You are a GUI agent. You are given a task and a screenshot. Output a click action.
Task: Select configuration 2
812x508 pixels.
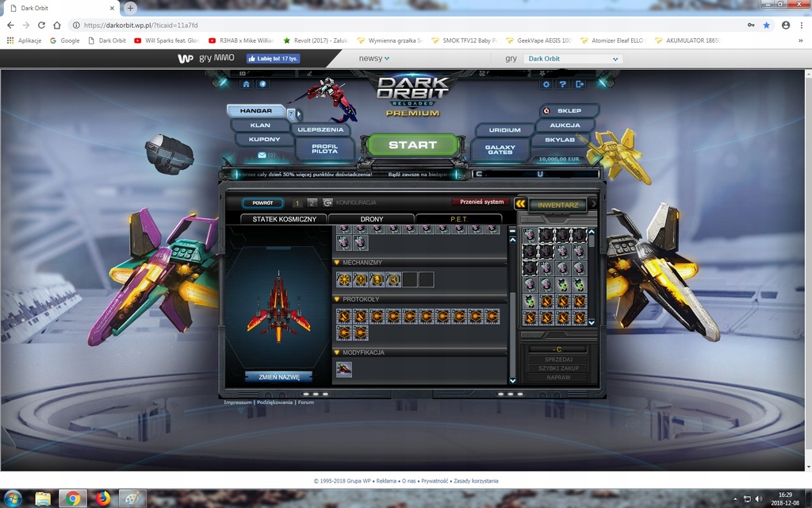pyautogui.click(x=312, y=203)
